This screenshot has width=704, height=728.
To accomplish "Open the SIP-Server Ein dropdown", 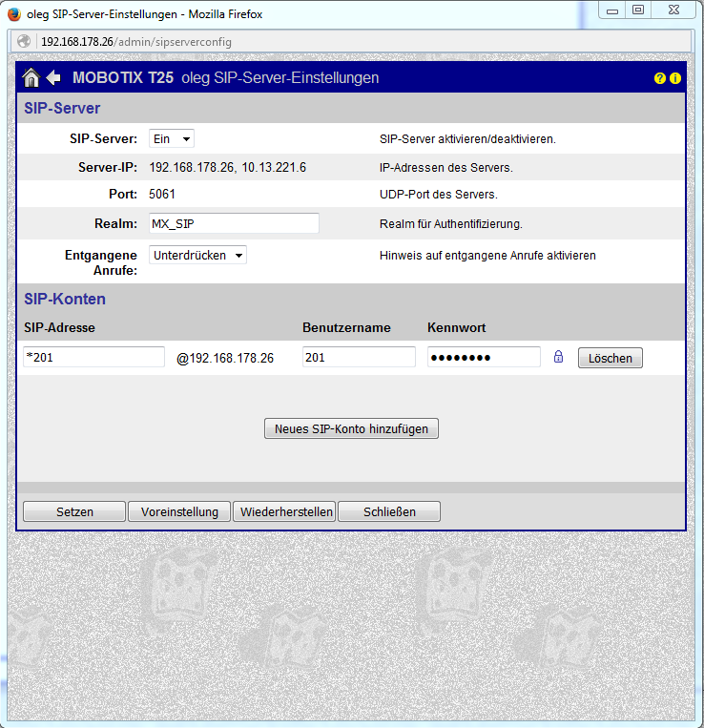I will tap(172, 138).
